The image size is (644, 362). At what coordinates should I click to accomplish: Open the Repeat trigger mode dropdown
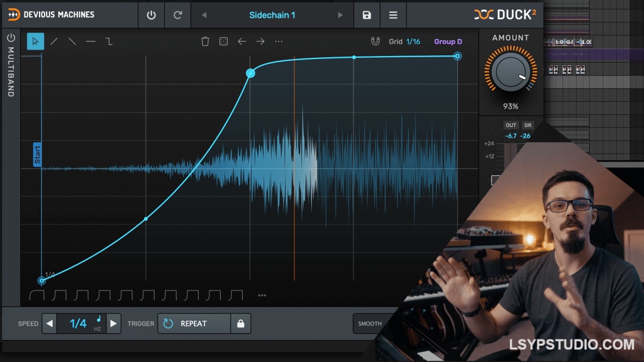[194, 324]
